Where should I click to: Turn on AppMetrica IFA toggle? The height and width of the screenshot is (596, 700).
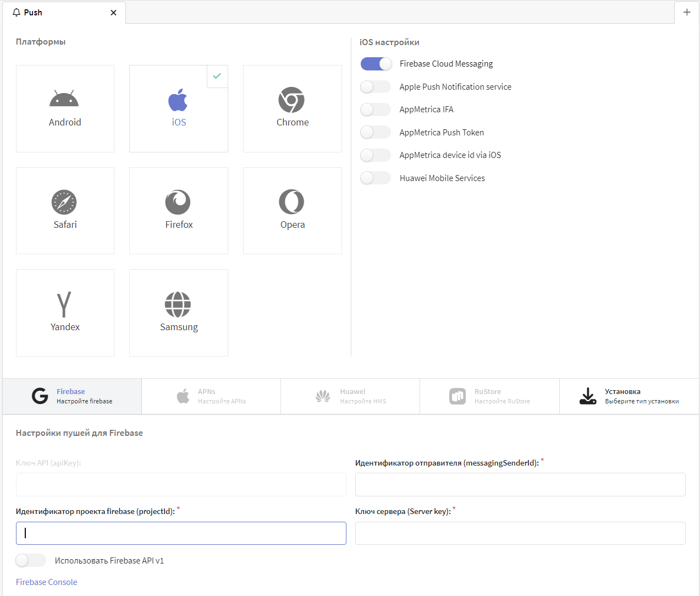[x=376, y=110]
